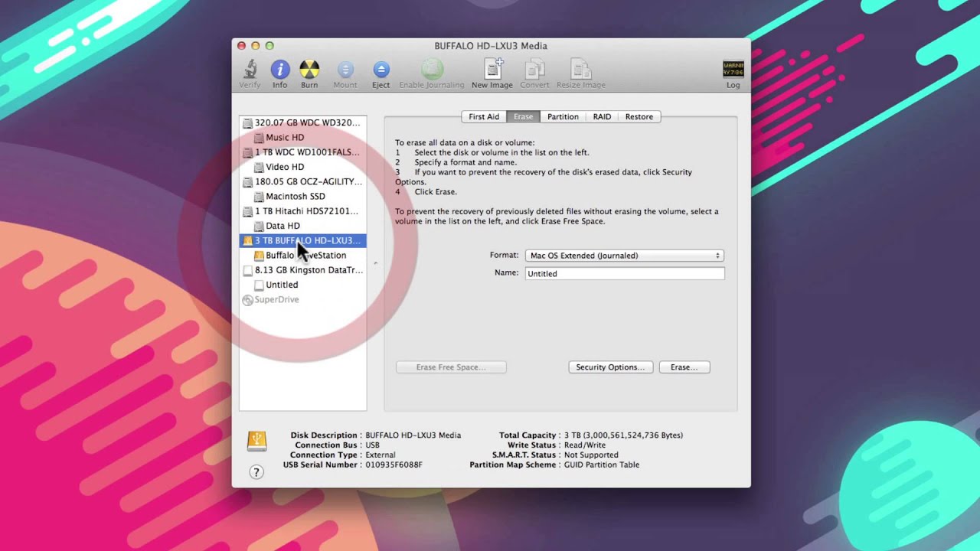Click the USB Serial Number value 010935F6088F

(394, 465)
